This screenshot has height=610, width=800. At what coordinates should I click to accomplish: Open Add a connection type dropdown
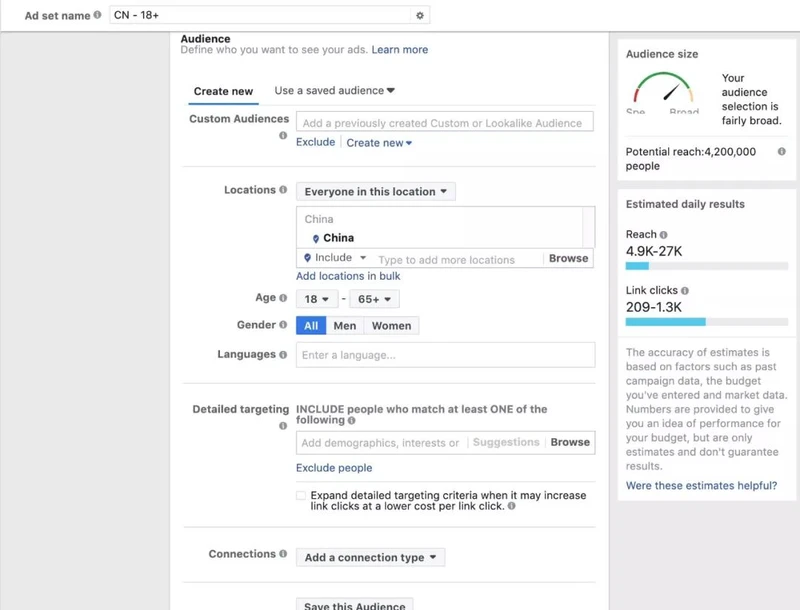click(x=370, y=557)
